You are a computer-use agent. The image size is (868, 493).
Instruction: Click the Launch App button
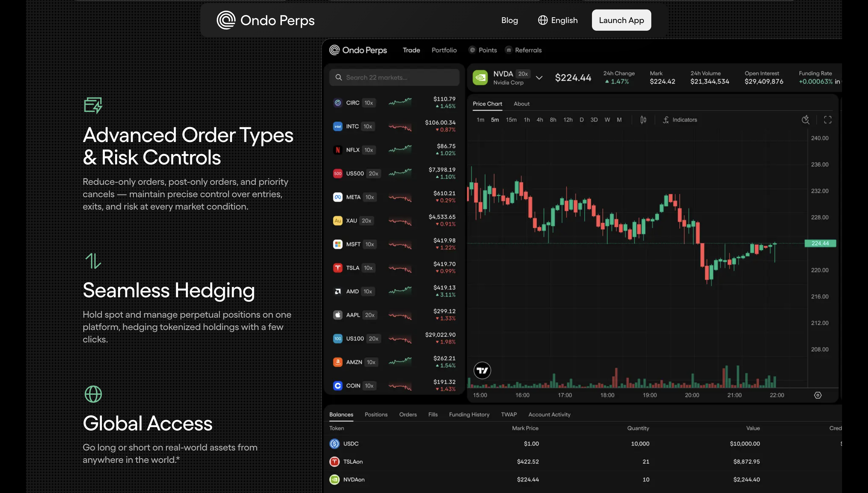coord(621,20)
